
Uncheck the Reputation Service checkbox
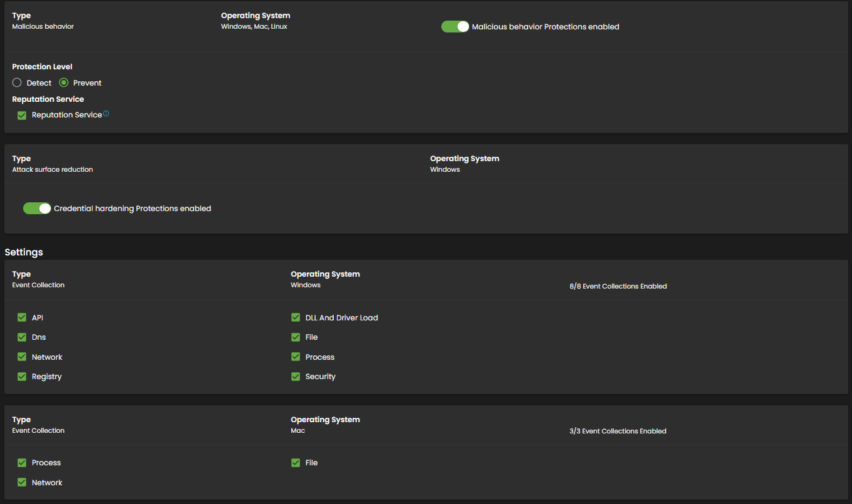[x=22, y=116]
